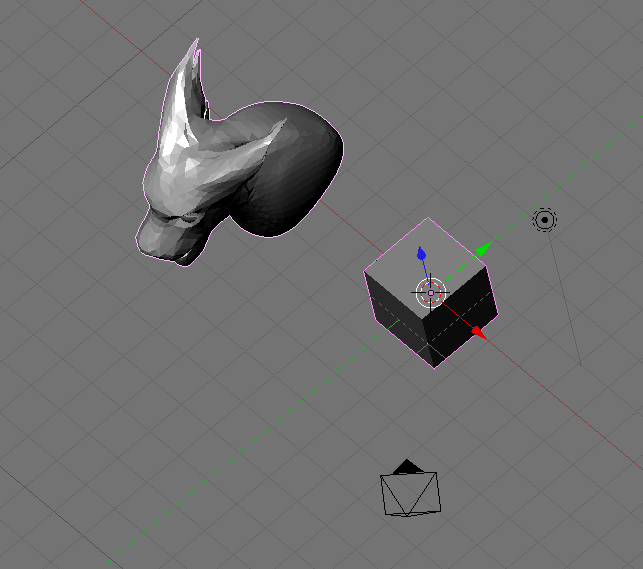Grab the blue Z-axis manipulator arrow
Screen dimensions: 643x569
(421, 254)
